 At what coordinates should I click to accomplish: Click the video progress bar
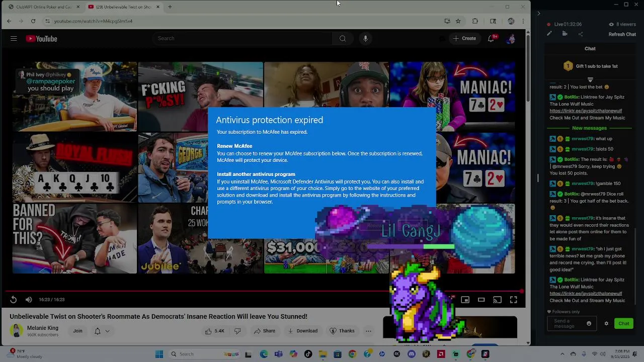[x=264, y=291]
